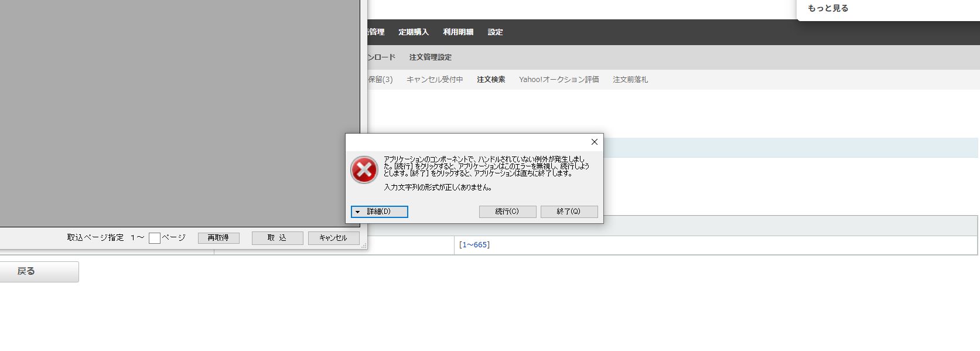Select the 注文検索 tab
The image size is (980, 351).
click(491, 80)
